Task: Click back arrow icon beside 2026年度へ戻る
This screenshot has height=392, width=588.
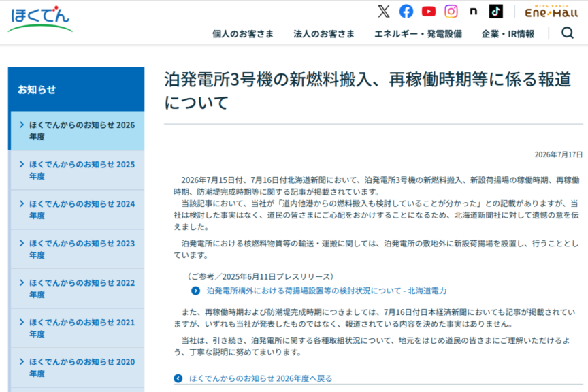Action: 178,378
